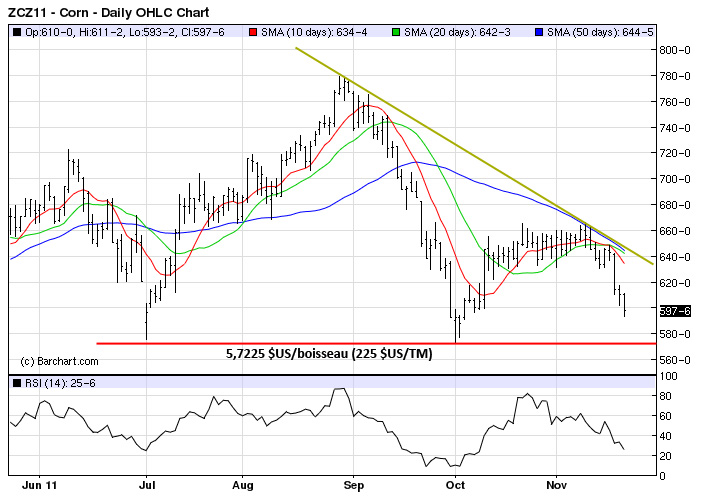Click the RSI axis value 0
Image resolution: width=701 pixels, height=501 pixels.
coord(663,476)
